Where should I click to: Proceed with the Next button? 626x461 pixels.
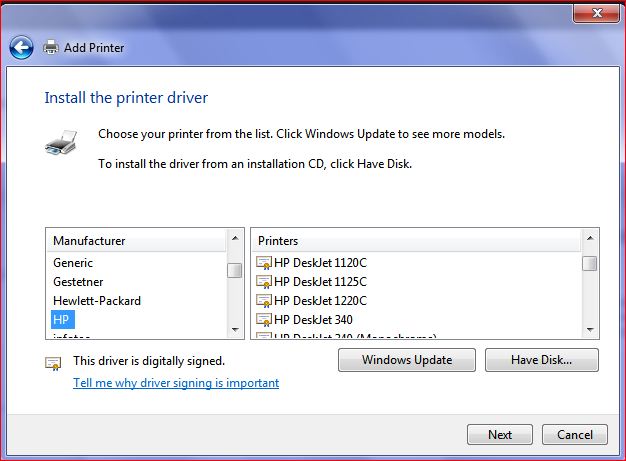coord(500,435)
